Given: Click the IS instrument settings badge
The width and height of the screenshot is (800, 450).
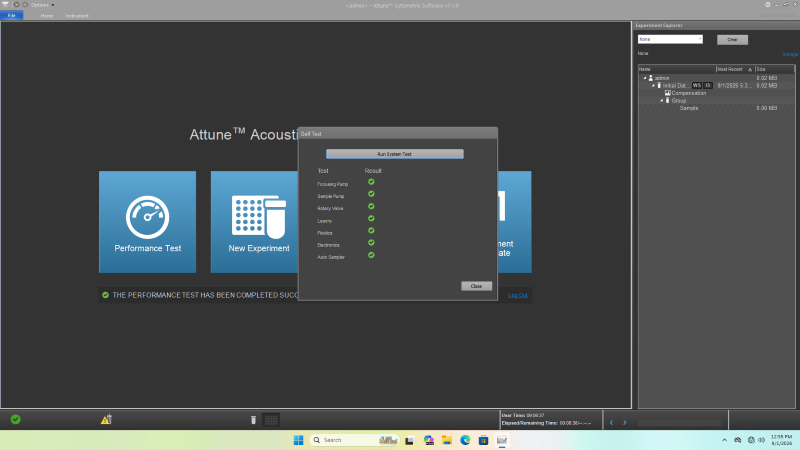Looking at the screenshot, I should tap(708, 85).
